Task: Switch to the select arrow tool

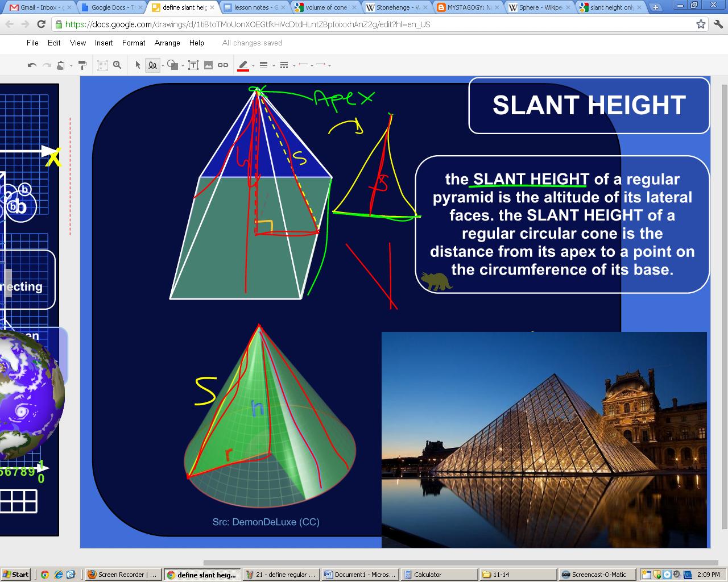Action: coord(138,65)
